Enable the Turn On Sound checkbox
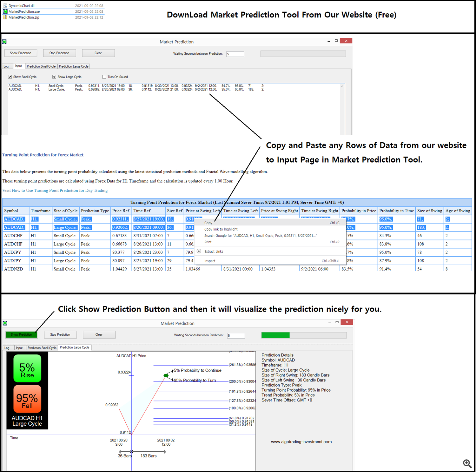Image resolution: width=476 pixels, height=472 pixels. [104, 77]
